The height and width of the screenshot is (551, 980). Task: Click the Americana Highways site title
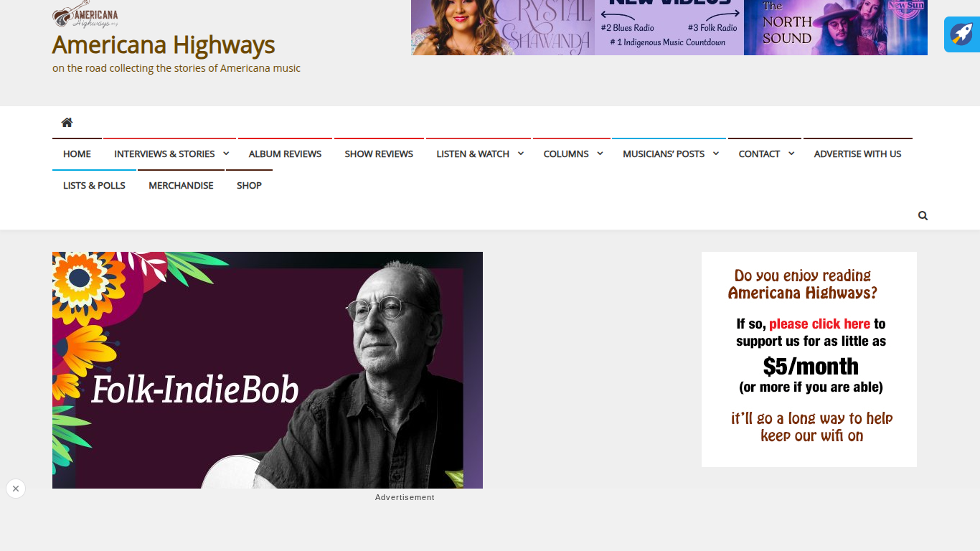click(164, 44)
